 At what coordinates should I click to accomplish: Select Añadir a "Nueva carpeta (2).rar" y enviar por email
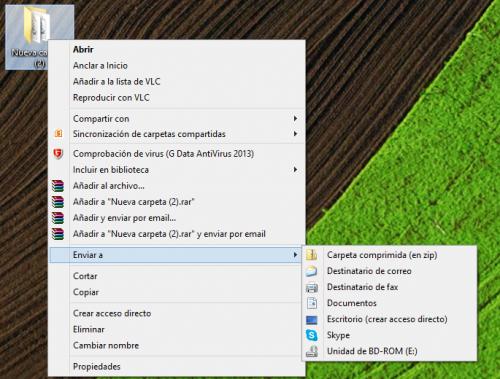click(177, 234)
